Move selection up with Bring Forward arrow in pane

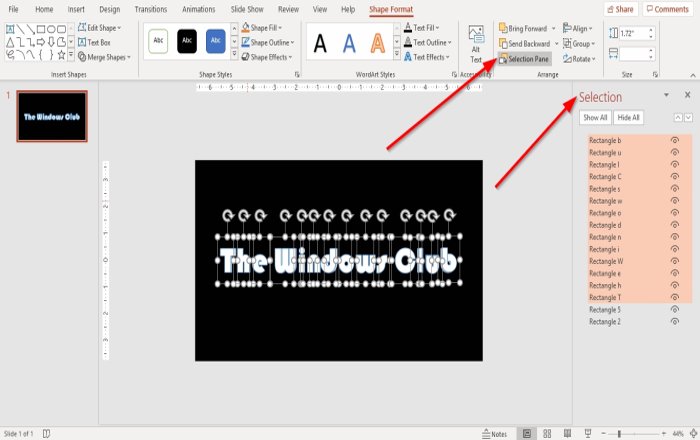point(678,117)
